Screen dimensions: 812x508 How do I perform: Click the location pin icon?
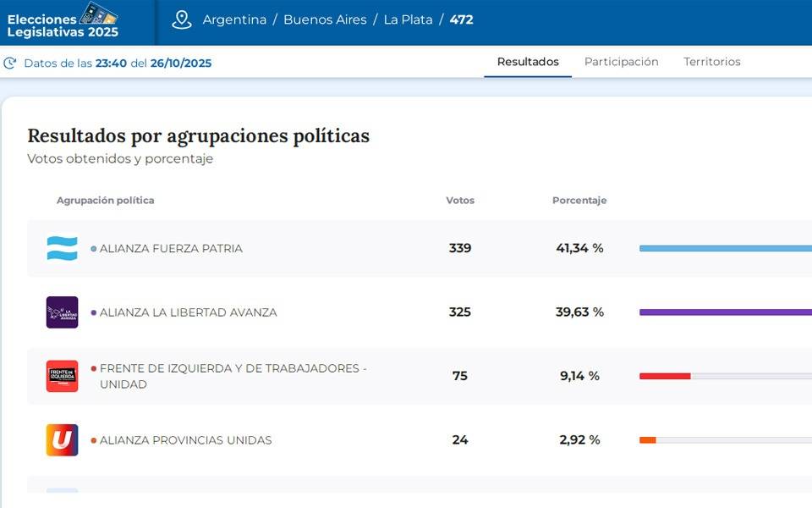[x=182, y=19]
